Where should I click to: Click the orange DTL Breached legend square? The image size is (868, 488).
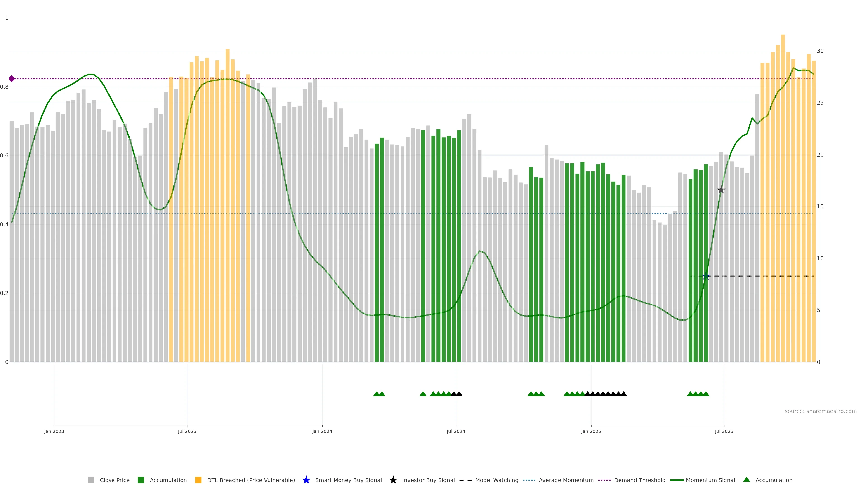point(198,480)
